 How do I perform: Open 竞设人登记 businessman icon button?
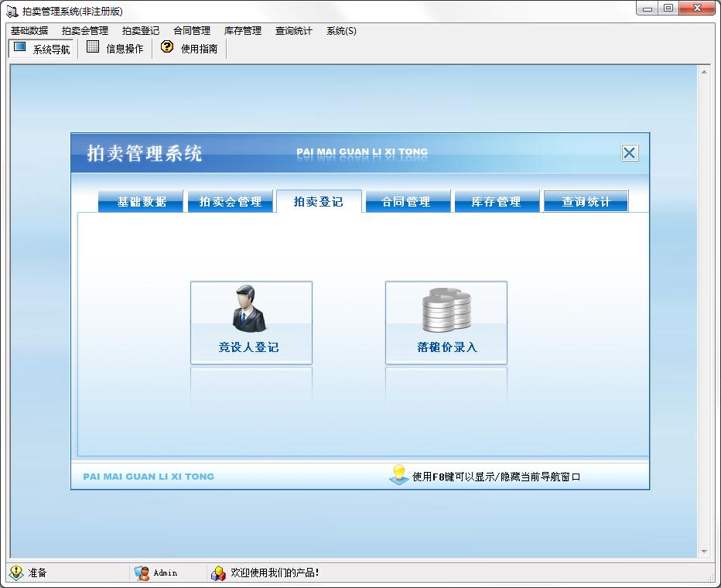[251, 323]
